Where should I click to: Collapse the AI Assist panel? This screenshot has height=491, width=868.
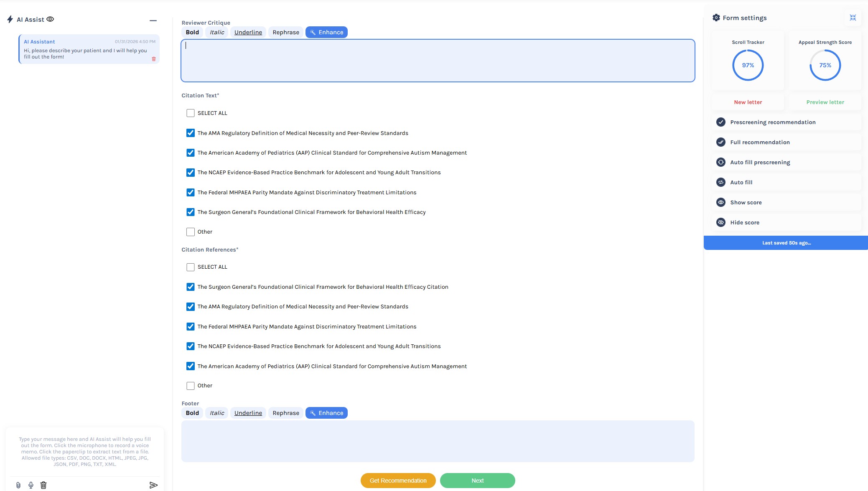tap(153, 20)
